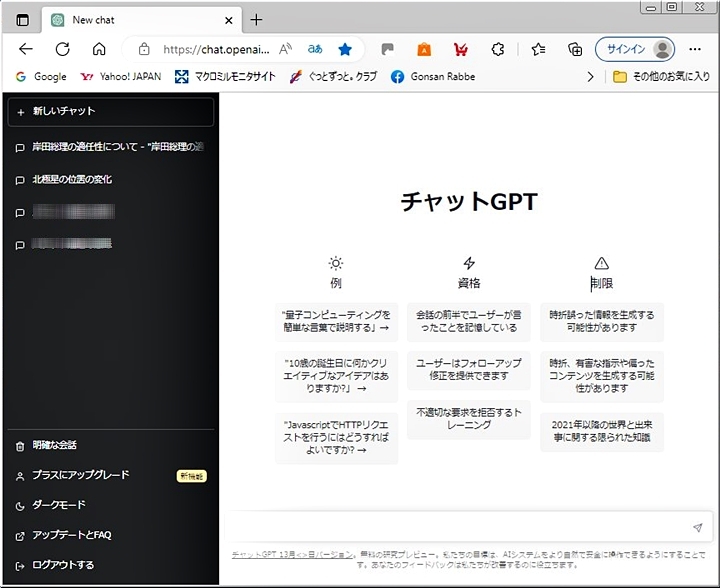
Task: Click the translate icon in address bar
Action: coord(315,49)
